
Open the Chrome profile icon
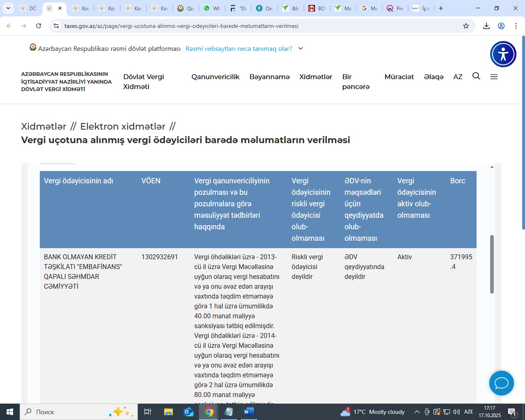501,26
